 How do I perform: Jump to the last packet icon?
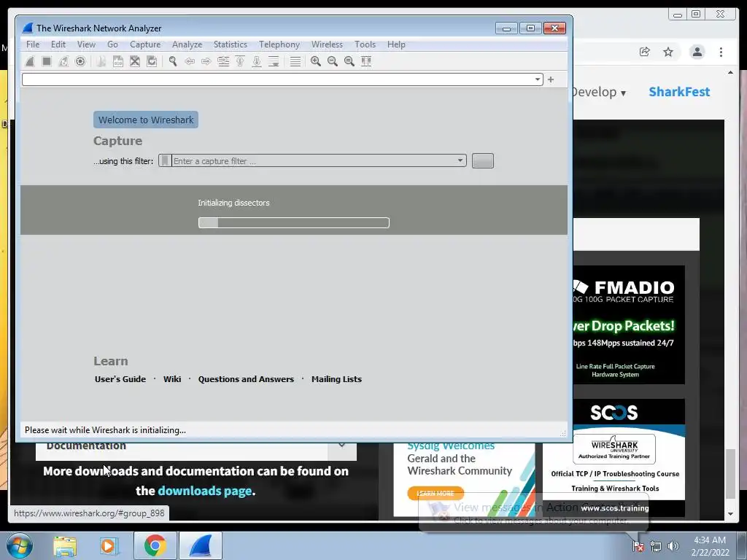[257, 61]
